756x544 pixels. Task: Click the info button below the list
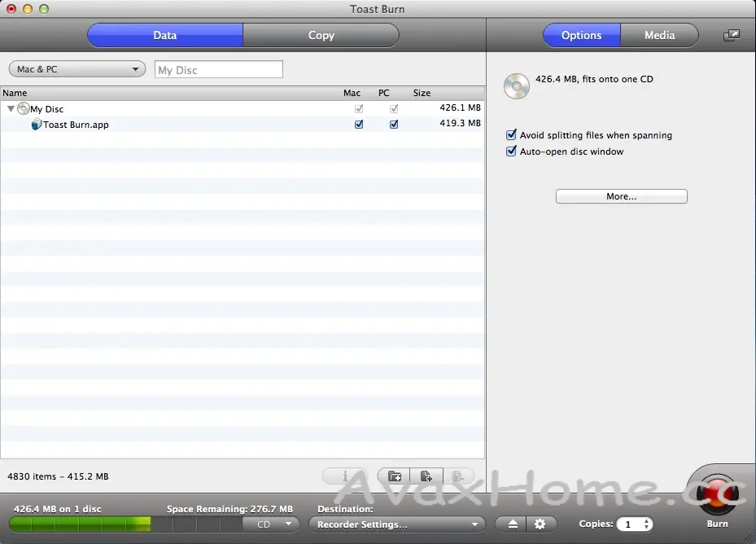pos(345,476)
